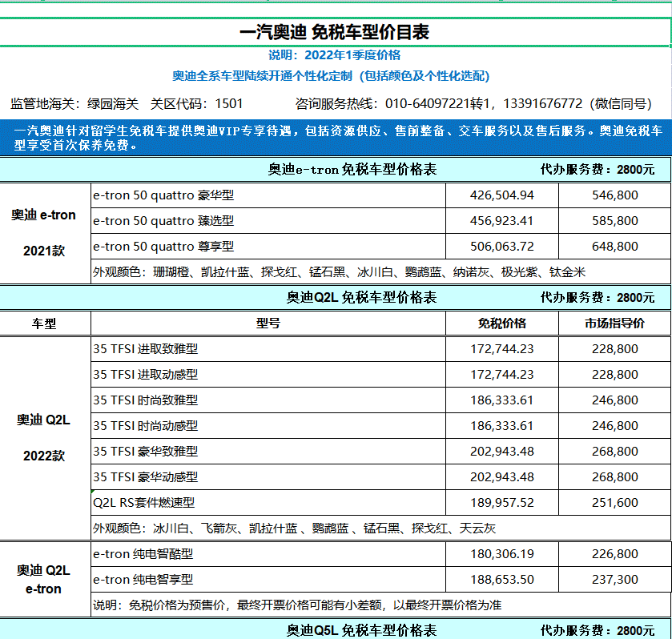Image resolution: width=672 pixels, height=639 pixels.
Task: Click the market price 226,800
Action: (615, 554)
